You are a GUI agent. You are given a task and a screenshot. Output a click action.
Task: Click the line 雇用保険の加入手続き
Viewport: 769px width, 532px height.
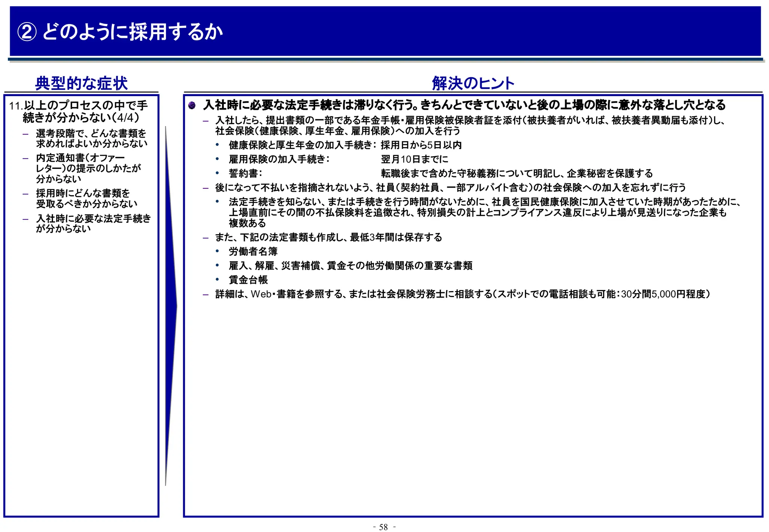tap(279, 159)
